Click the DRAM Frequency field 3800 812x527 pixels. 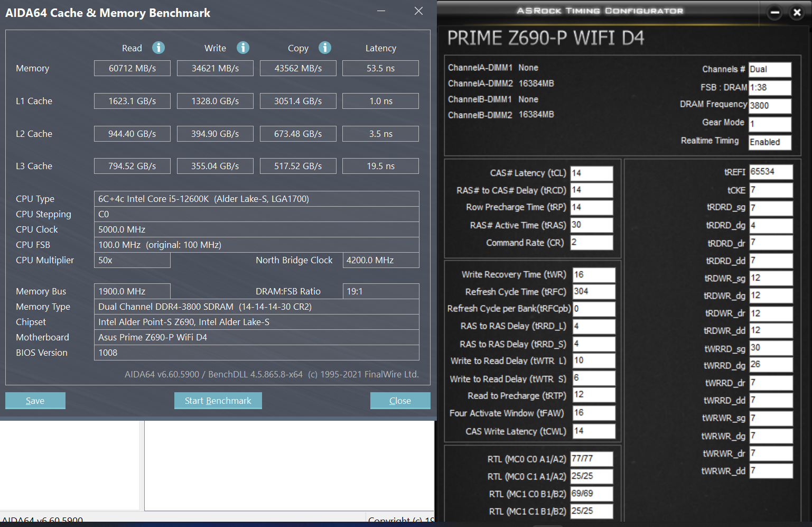770,106
